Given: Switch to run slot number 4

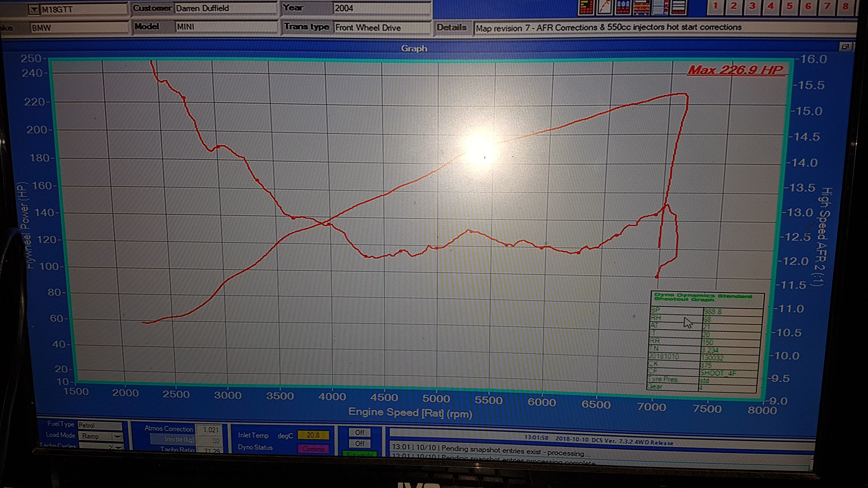Looking at the screenshot, I should [771, 6].
